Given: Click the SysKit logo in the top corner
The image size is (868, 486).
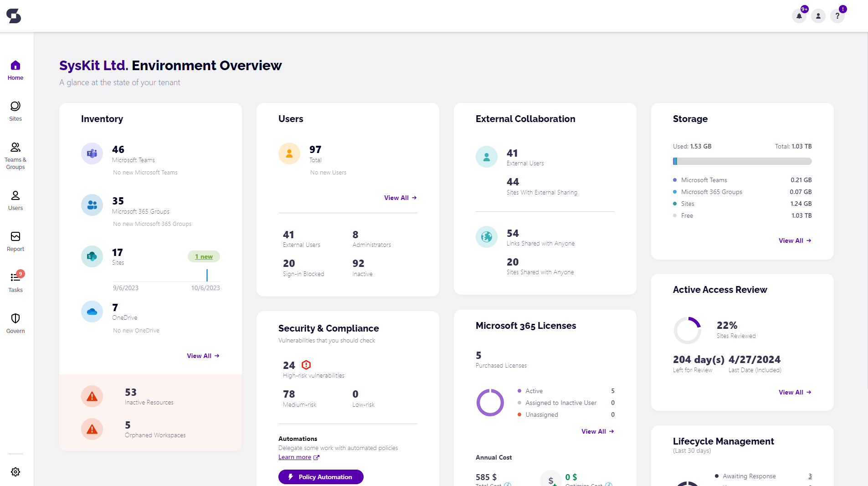Looking at the screenshot, I should 14,15.
